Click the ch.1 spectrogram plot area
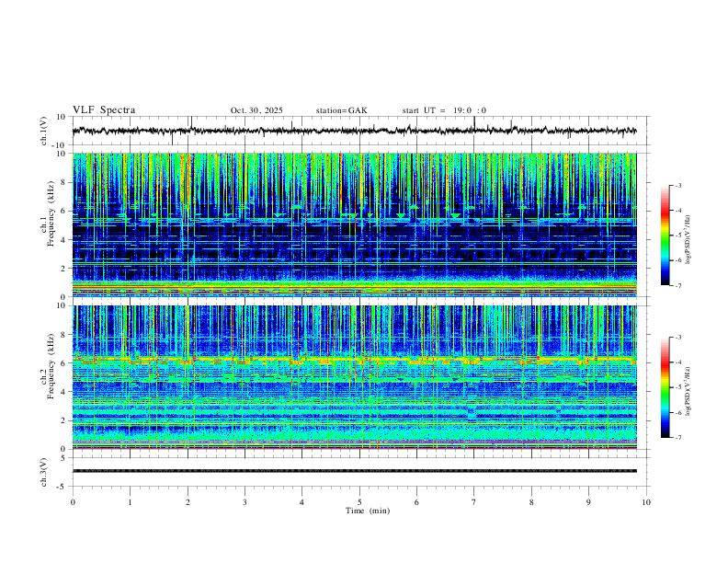The width and height of the screenshot is (728, 563). point(354,224)
